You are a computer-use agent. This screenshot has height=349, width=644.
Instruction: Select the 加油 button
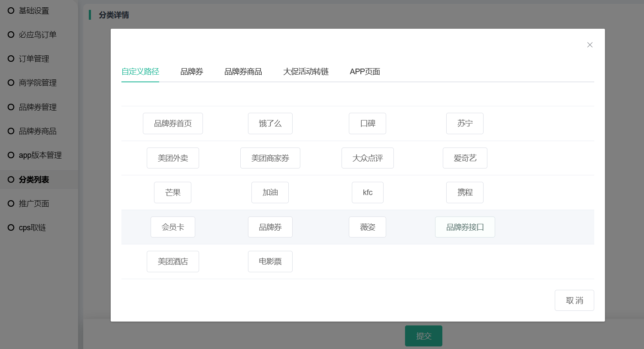270,193
